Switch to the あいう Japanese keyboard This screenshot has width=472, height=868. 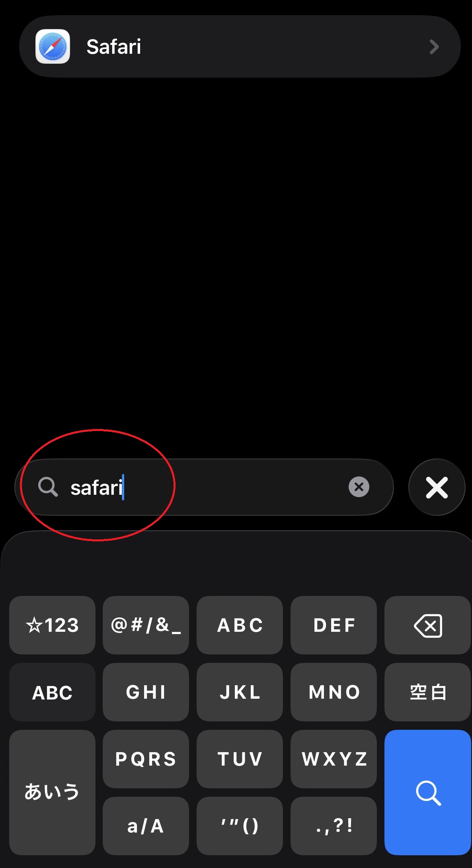[x=52, y=792]
